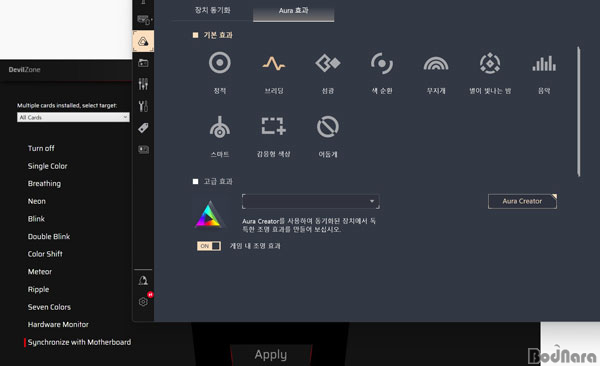Choose the 감응형 색상 (Adaptive Color) effect icon

274,126
